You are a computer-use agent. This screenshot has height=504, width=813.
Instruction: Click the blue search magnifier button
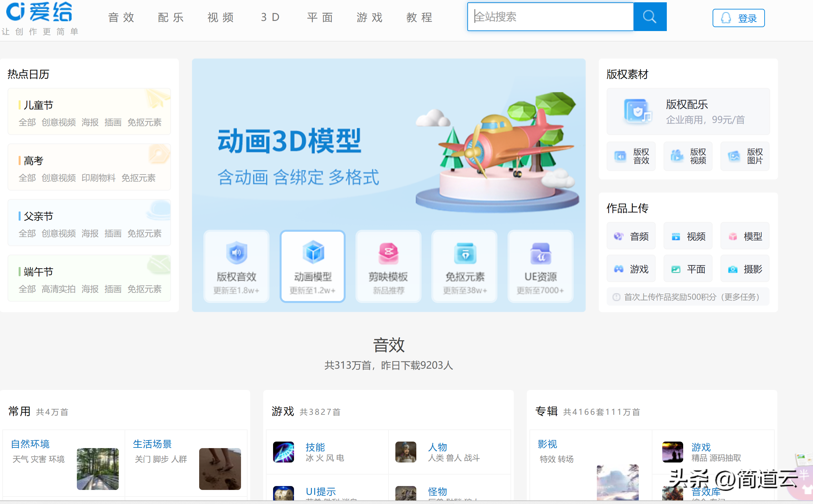point(649,17)
